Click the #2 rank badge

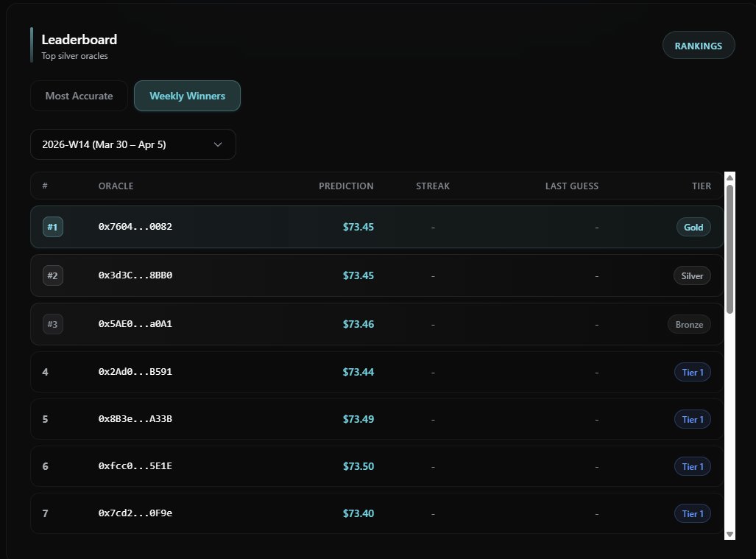[53, 276]
